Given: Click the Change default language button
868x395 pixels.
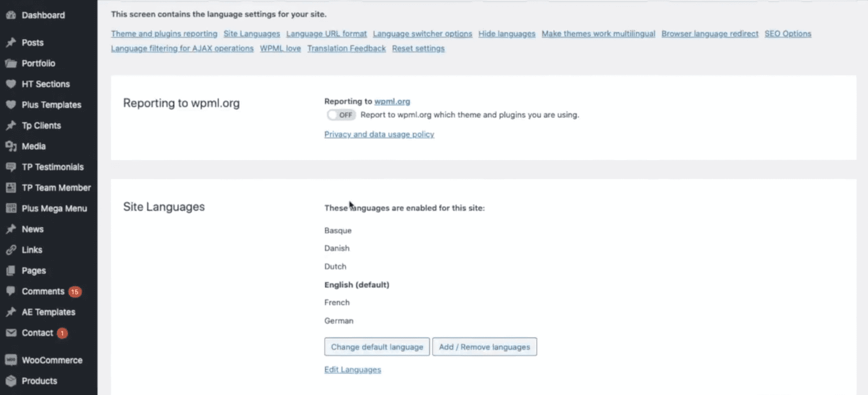Looking at the screenshot, I should pos(376,347).
